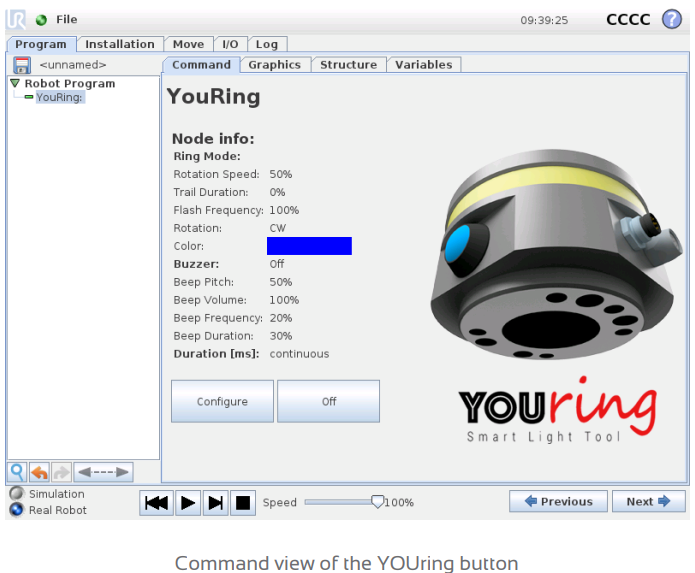Redo with the greyed arrow icon
Viewport: 695px width, 573px height.
click(x=61, y=472)
